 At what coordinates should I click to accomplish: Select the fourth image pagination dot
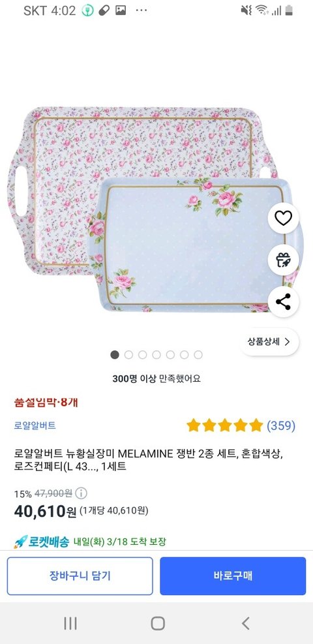(156, 355)
